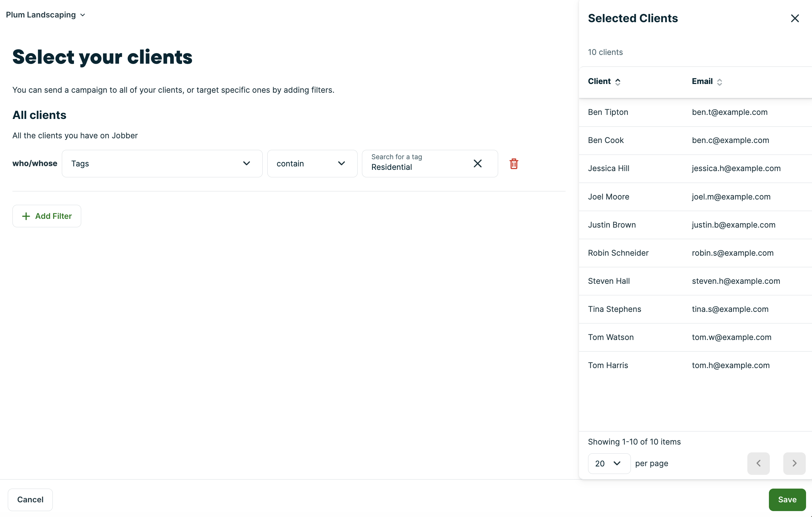The width and height of the screenshot is (812, 517).
Task: Delete the Tags filter with trash icon
Action: 513,164
